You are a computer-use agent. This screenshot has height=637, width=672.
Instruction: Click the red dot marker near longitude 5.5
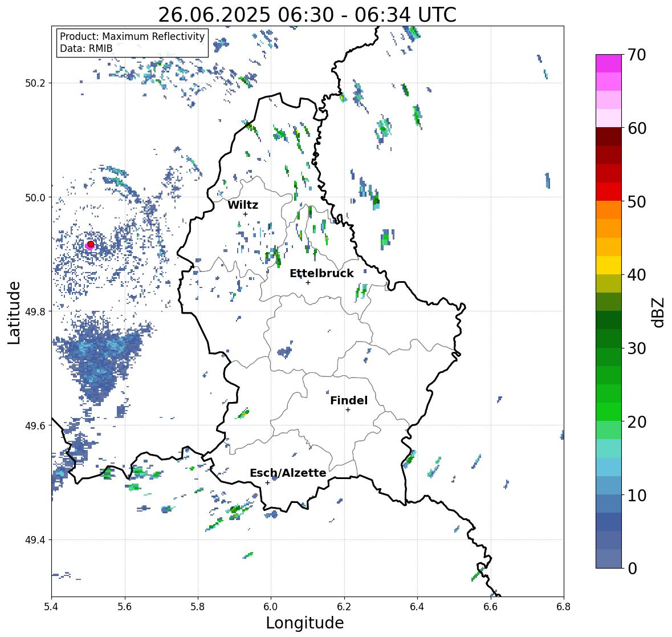(x=91, y=244)
